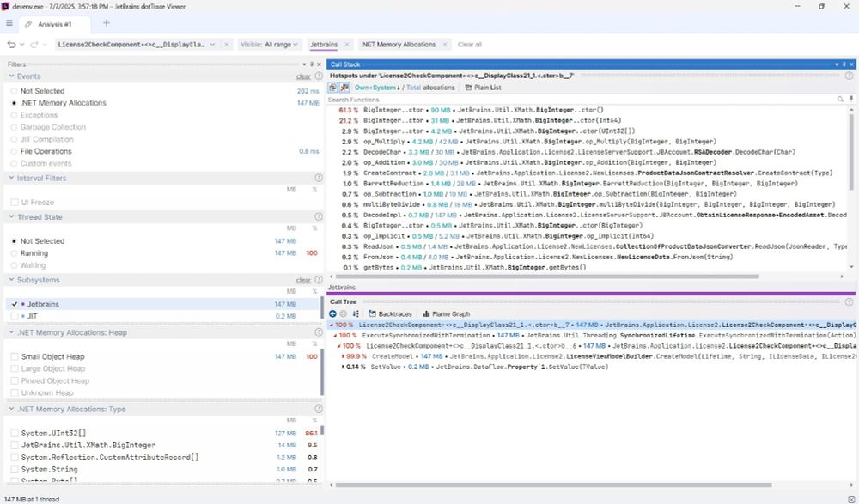859x504 pixels.
Task: Click the undo back arrow icon
Action: coord(11,45)
